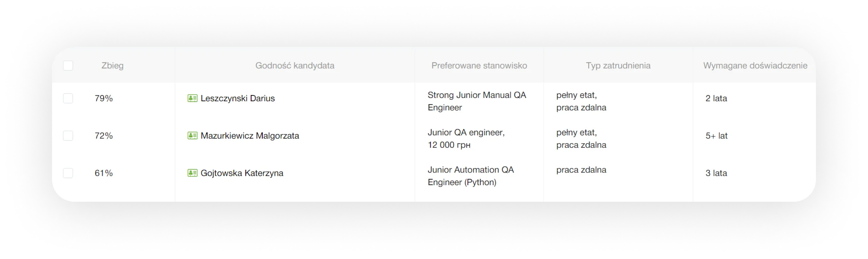
Task: Click resume card icon beside Mazurkiewicz Malgorzata
Action: click(x=192, y=136)
